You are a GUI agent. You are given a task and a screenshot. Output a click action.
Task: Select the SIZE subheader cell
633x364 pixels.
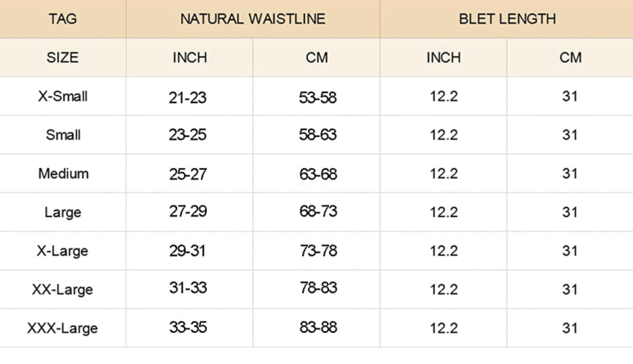tap(63, 58)
